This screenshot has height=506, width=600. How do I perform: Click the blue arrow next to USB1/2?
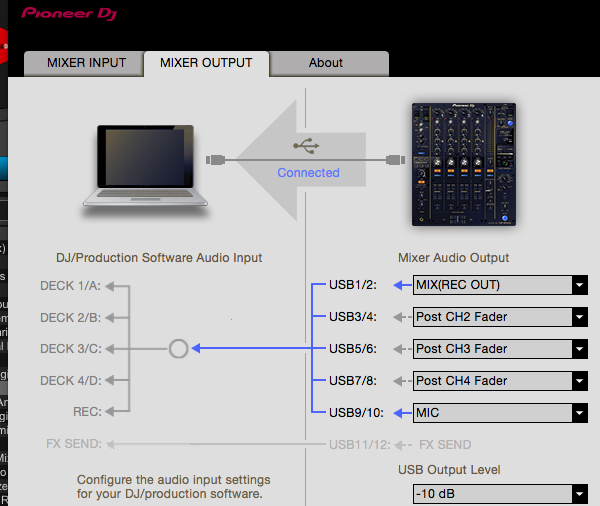click(x=403, y=285)
